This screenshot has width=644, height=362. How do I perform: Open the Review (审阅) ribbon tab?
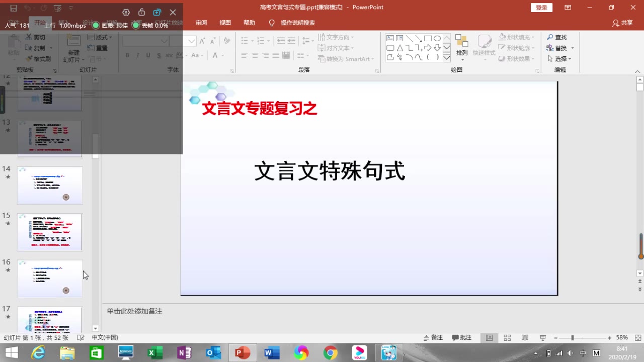pyautogui.click(x=201, y=23)
